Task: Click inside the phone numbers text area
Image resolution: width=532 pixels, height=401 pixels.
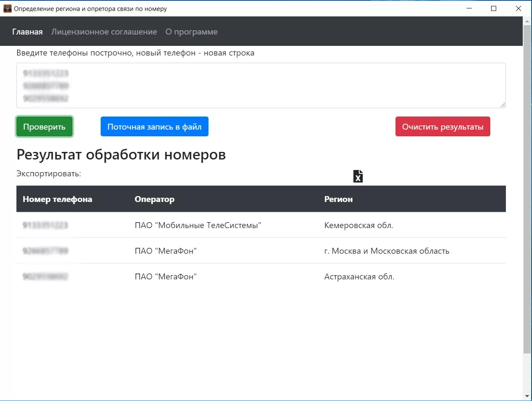Action: tap(261, 85)
